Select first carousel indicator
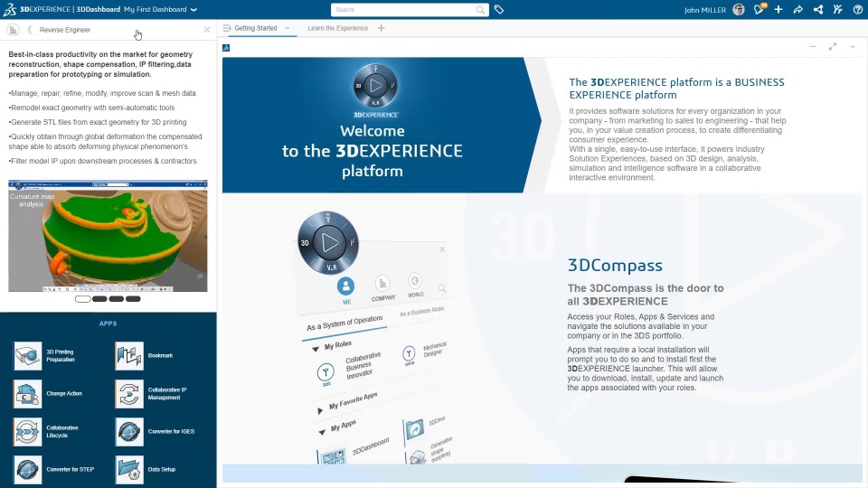Viewport: 868px width, 488px height. click(x=82, y=299)
